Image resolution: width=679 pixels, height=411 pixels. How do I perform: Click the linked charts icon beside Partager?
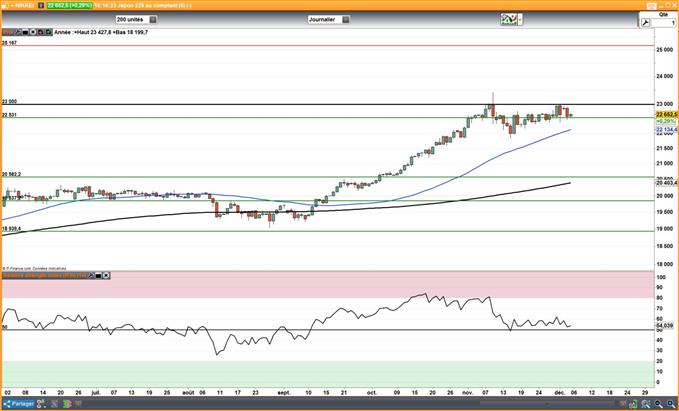pos(41,404)
